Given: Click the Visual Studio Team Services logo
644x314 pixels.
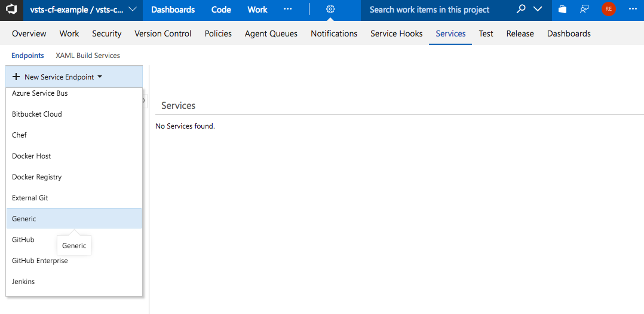Looking at the screenshot, I should (x=11, y=10).
